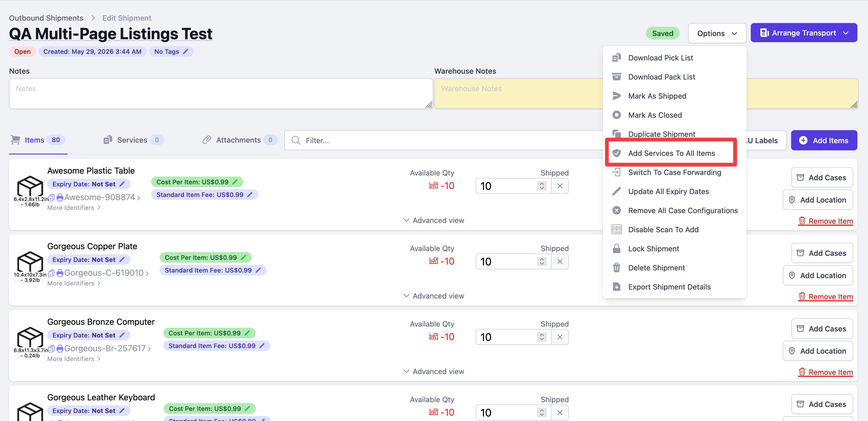Expand Advanced view for Gorgeous Copper Plate
This screenshot has height=421, width=868.
434,296
